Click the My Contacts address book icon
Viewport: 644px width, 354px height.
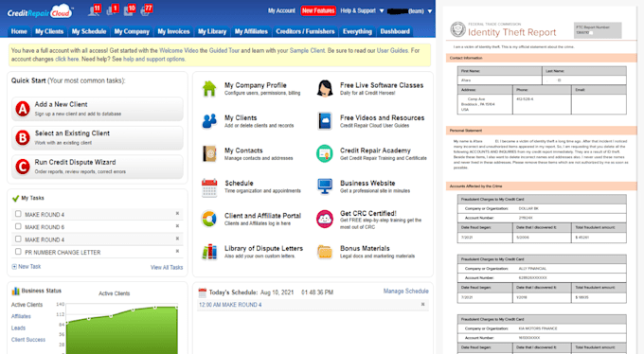(x=209, y=153)
